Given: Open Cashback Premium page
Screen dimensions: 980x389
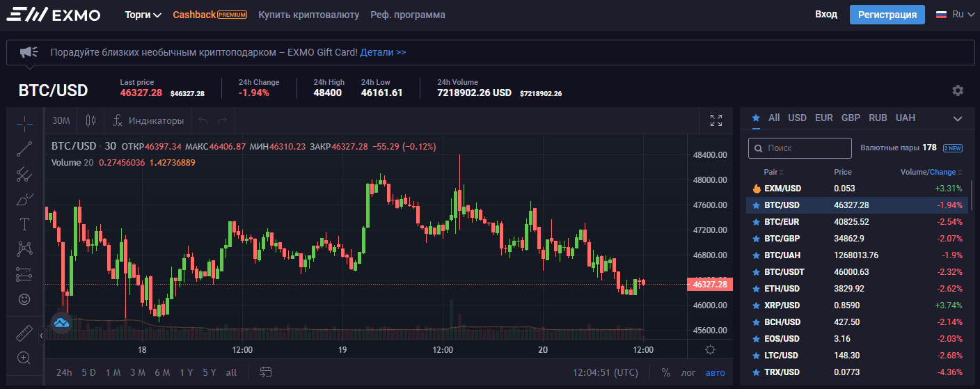Looking at the screenshot, I should 210,15.
